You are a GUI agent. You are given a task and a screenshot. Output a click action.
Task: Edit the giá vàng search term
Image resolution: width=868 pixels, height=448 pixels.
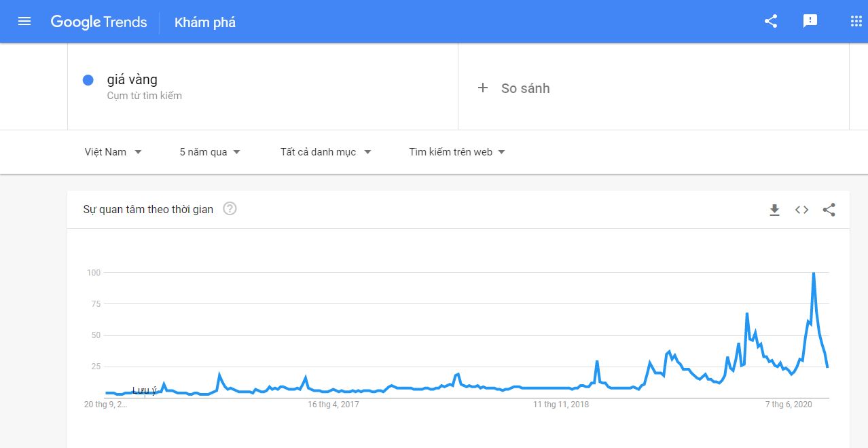(x=132, y=80)
